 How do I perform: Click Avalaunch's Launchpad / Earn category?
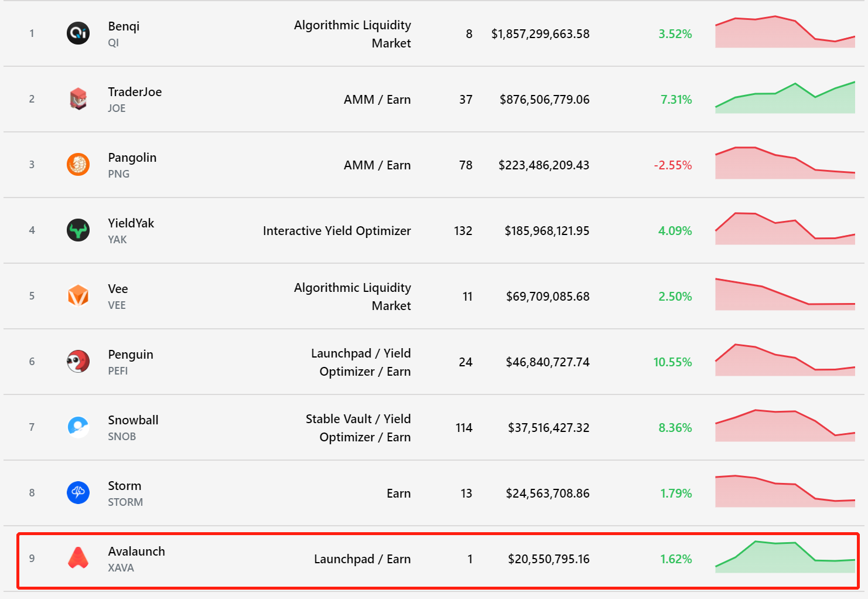pyautogui.click(x=363, y=559)
